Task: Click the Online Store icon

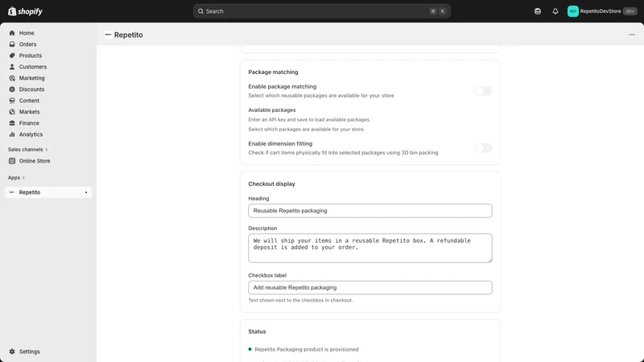Action: pos(12,161)
